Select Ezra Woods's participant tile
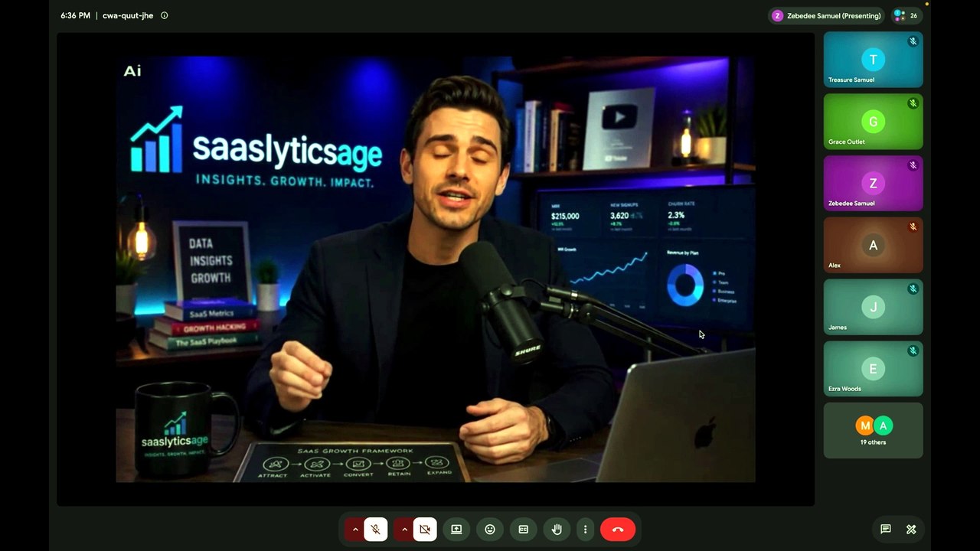The width and height of the screenshot is (980, 551). (873, 369)
